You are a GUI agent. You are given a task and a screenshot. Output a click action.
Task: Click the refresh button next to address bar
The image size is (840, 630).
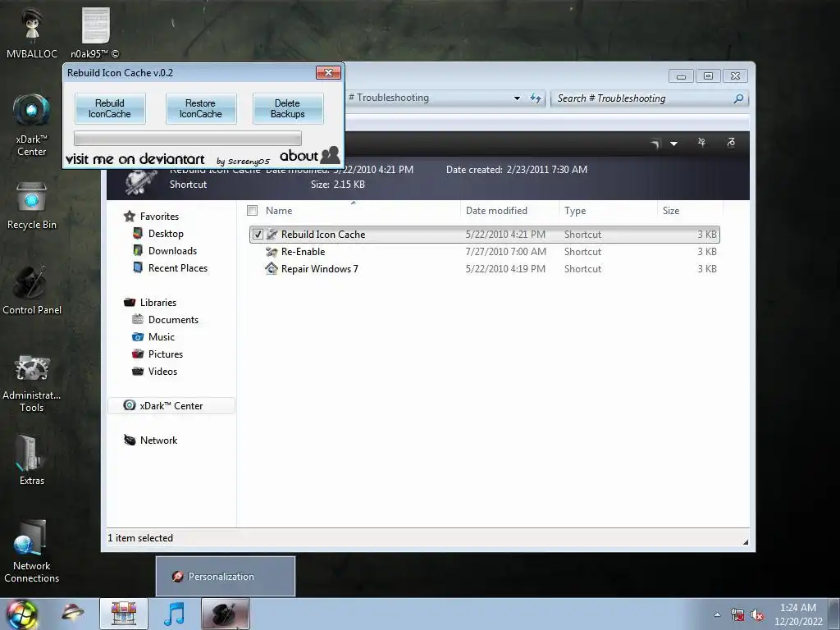[x=536, y=98]
